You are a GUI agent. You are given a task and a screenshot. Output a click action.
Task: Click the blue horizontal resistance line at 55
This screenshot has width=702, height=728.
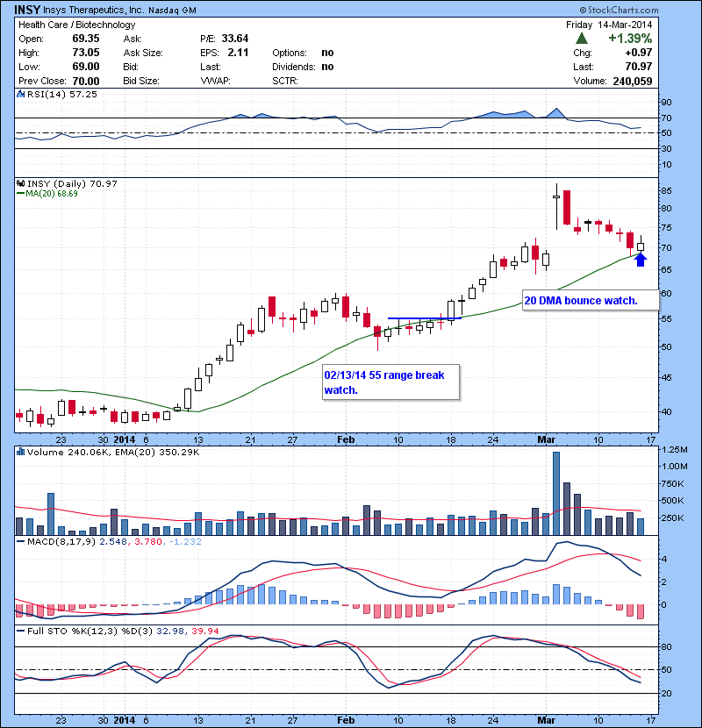click(x=425, y=318)
